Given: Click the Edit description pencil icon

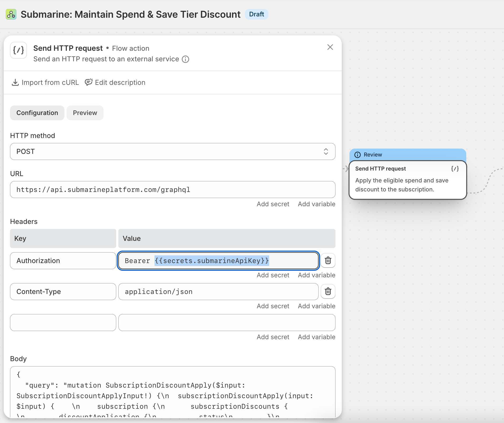Looking at the screenshot, I should [x=88, y=82].
